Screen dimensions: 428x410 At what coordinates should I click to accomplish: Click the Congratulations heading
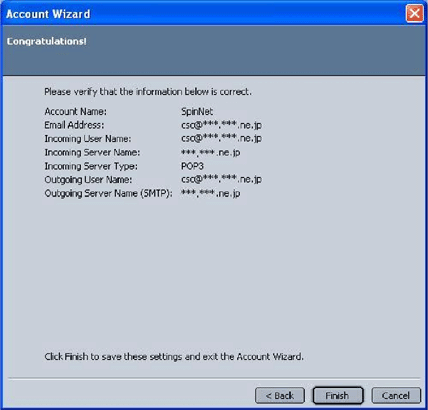coord(47,41)
